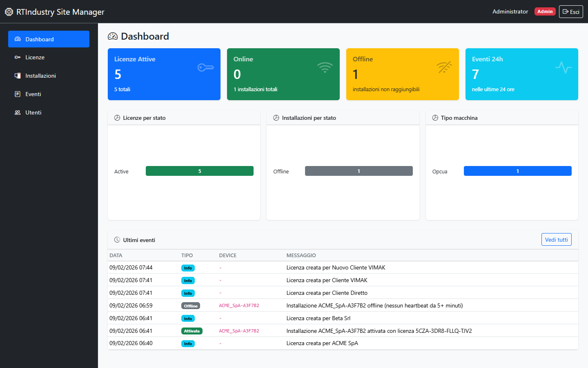Click 'nelle ultime 24 ore' on Eventi card
The width and height of the screenshot is (588, 368).
point(493,89)
